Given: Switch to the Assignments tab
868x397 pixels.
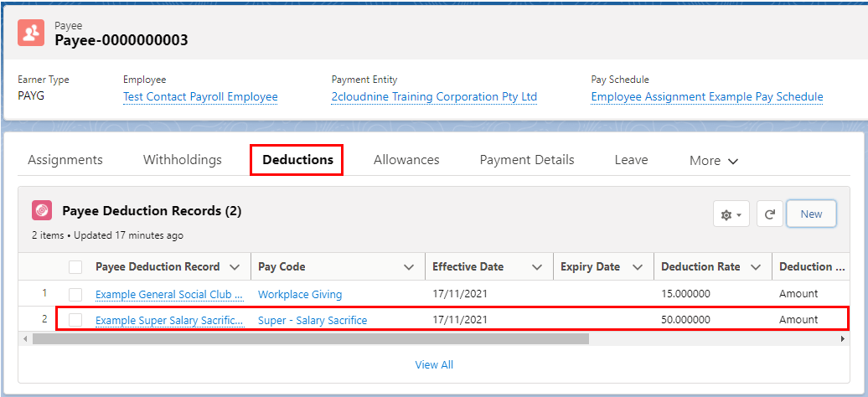Looking at the screenshot, I should click(65, 160).
